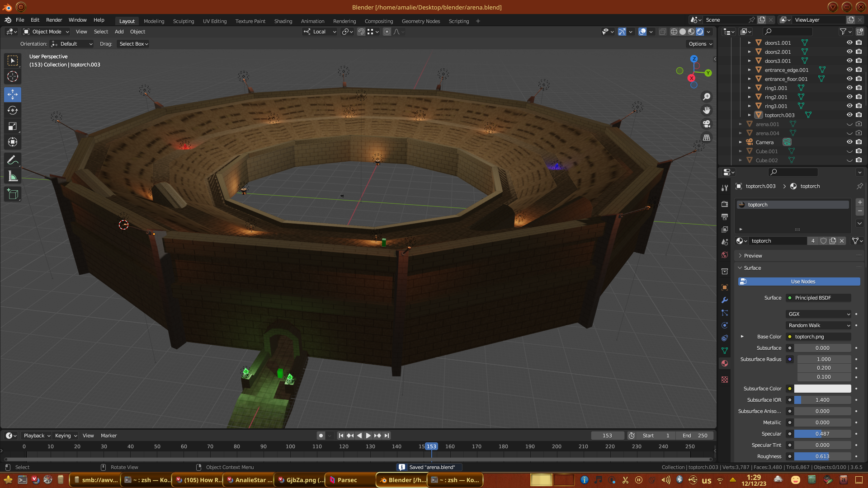The image size is (868, 488).
Task: Choose the Add Cube tool
Action: tap(13, 194)
